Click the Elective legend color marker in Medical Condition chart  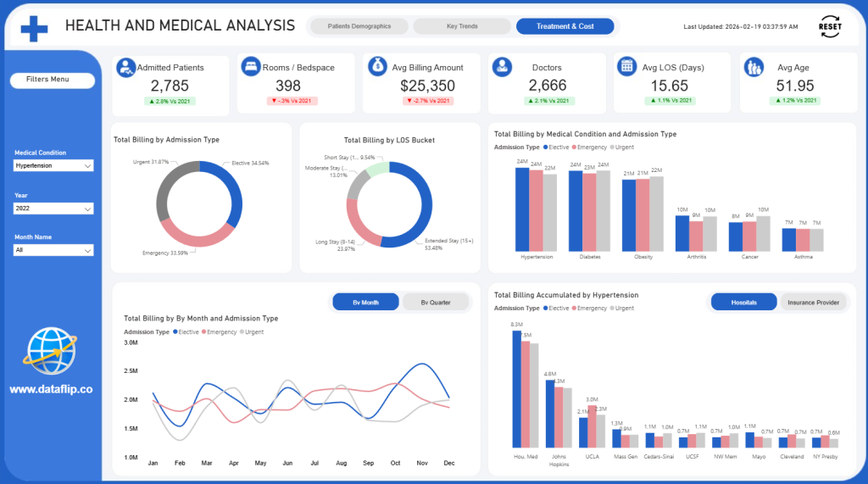click(x=546, y=147)
